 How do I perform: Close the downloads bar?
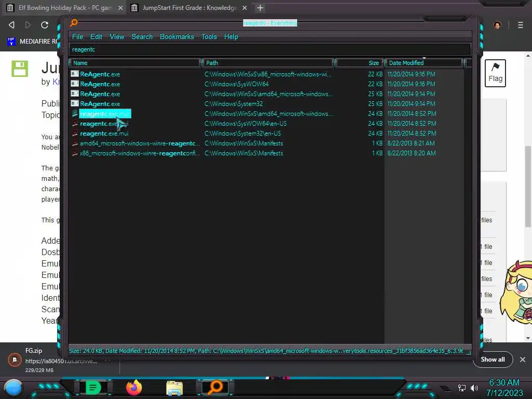pos(523,360)
